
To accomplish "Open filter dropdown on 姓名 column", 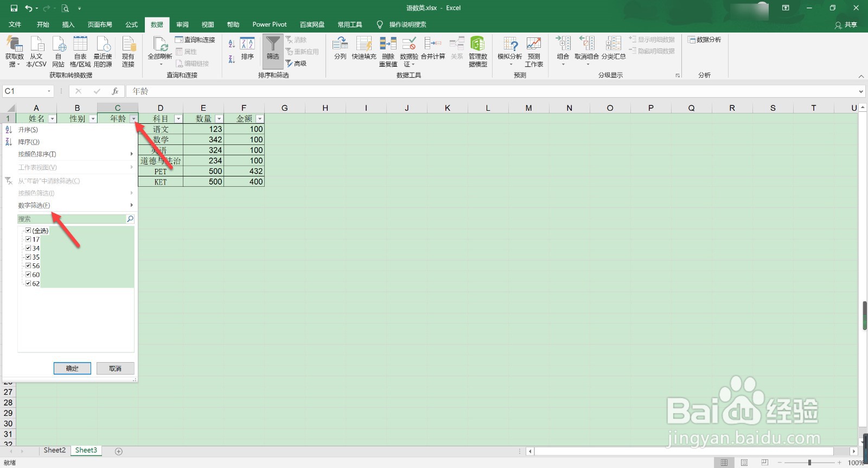I will pos(52,118).
